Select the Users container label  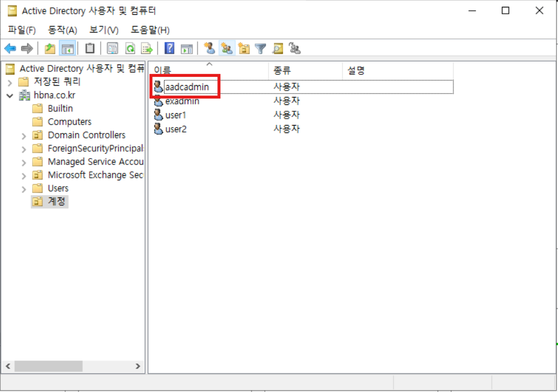[x=58, y=188]
